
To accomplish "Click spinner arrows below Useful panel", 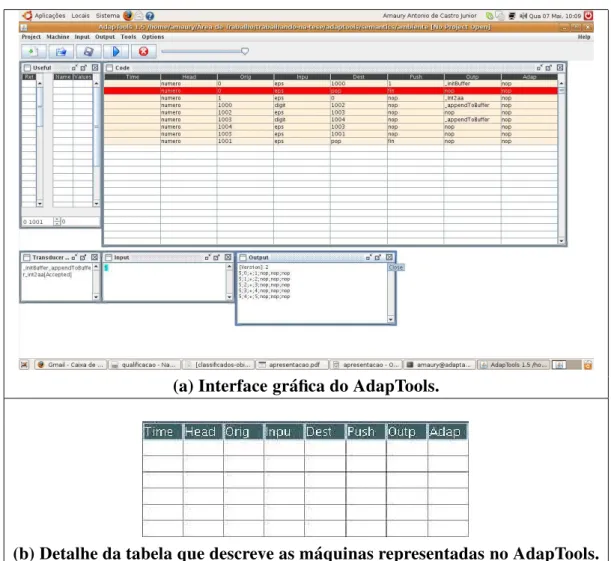I will [57, 222].
